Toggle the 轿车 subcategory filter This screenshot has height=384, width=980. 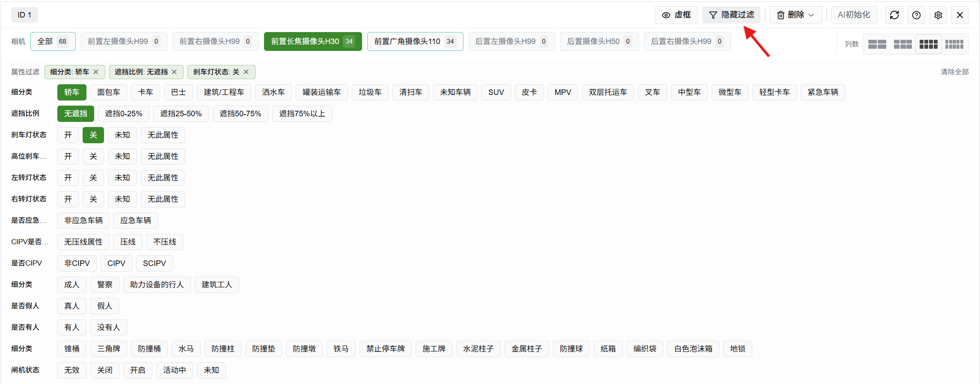(x=72, y=92)
